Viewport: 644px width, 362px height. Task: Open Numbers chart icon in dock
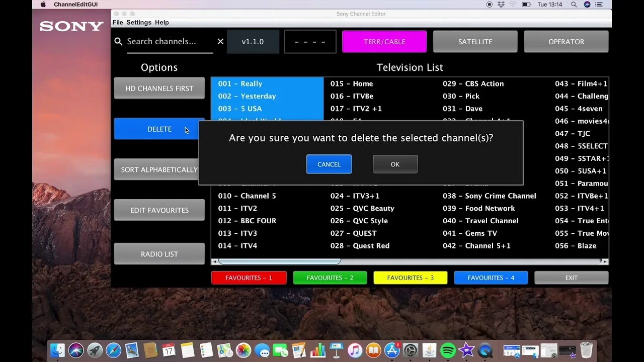317,350
